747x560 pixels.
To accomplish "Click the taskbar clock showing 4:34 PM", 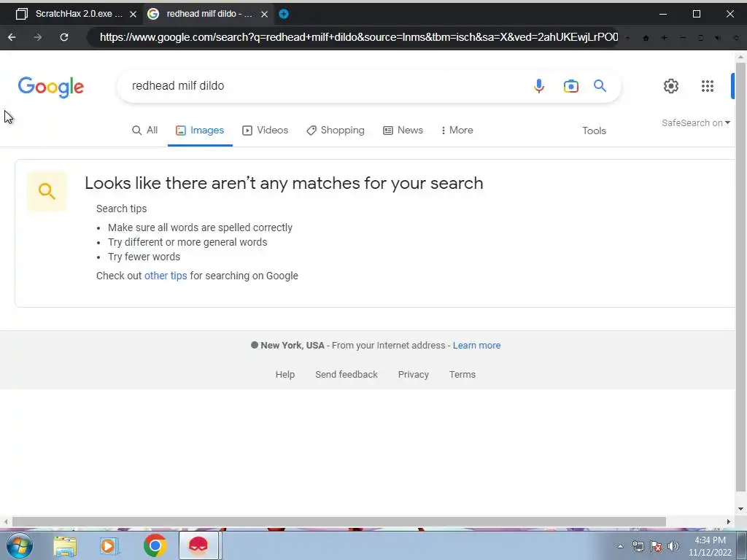I will 710,546.
